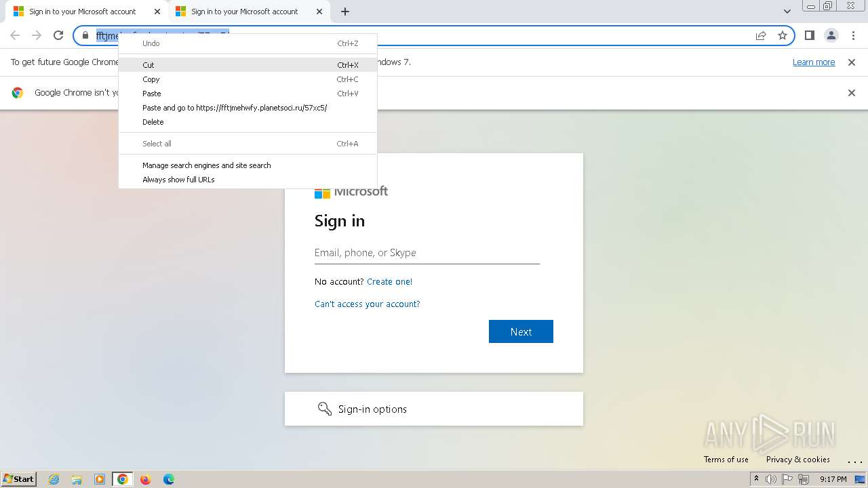Dismiss the default browser infobar

point(851,93)
